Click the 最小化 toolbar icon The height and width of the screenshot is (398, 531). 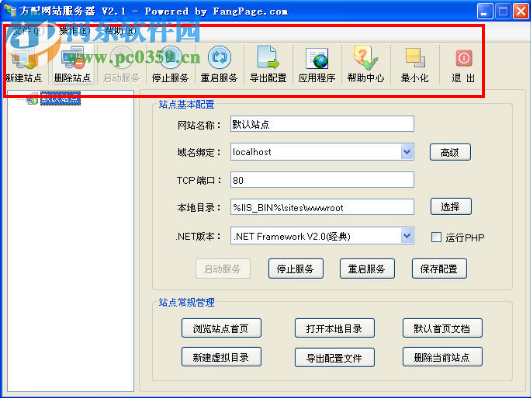pyautogui.click(x=415, y=64)
